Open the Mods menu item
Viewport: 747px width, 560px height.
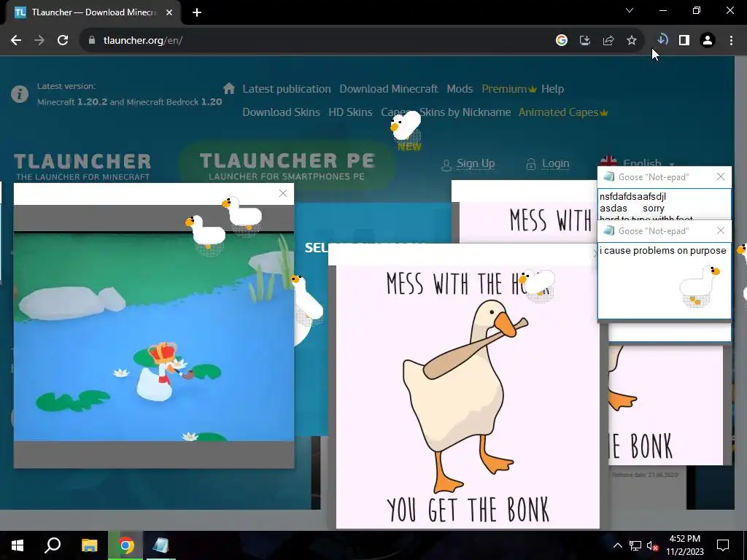tap(460, 89)
